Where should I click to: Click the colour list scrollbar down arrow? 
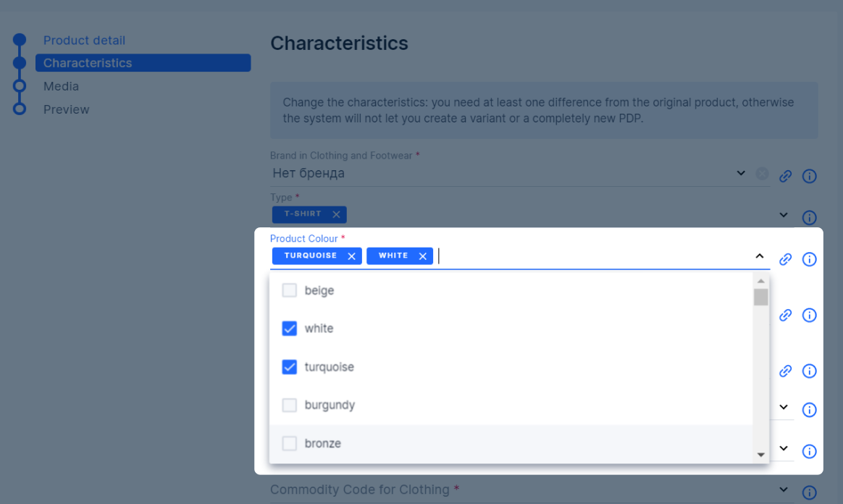[x=760, y=455]
